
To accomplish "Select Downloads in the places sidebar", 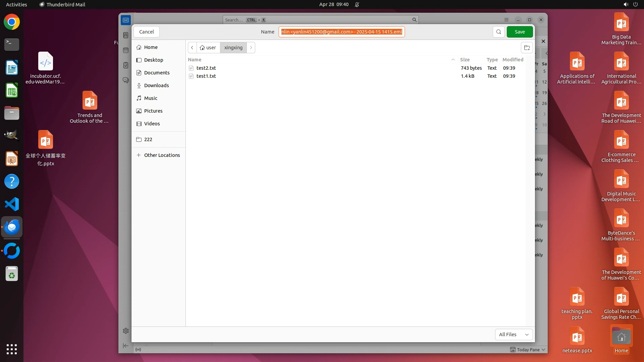I will tap(156, 85).
